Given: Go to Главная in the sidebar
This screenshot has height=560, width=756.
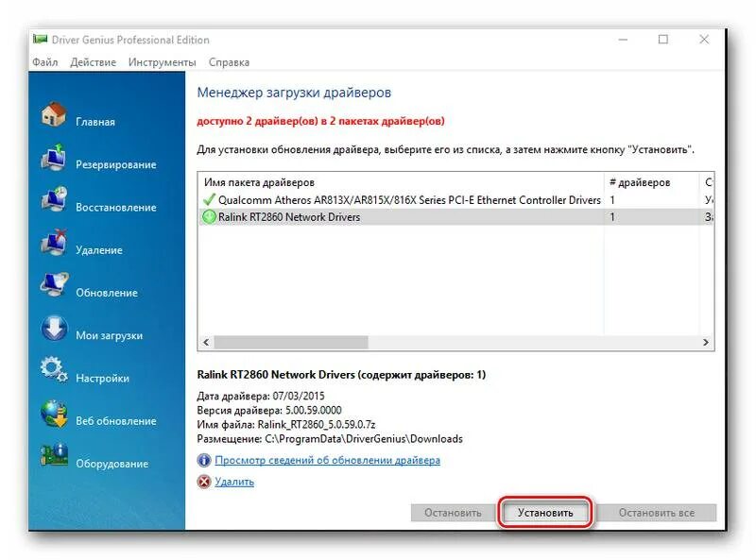Looking at the screenshot, I should click(95, 122).
